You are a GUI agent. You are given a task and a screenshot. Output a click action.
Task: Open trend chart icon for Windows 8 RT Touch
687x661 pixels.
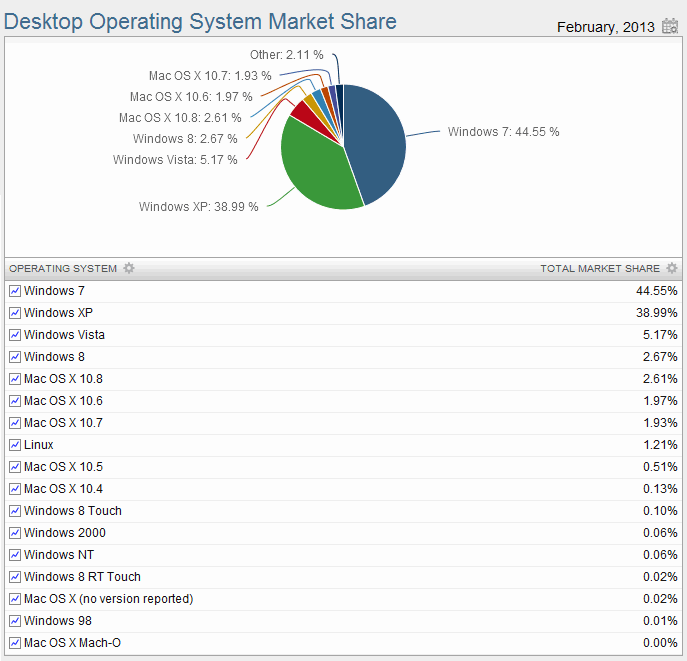pyautogui.click(x=15, y=577)
